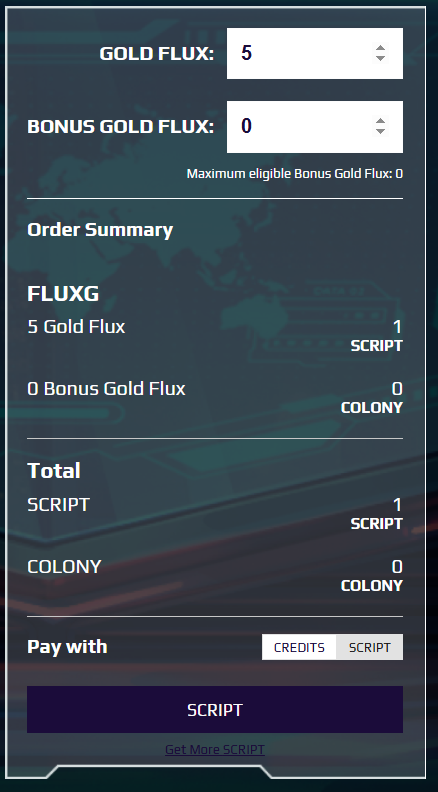
Task: Select the 0 Bonus Gold Flux line item
Action: tap(107, 388)
